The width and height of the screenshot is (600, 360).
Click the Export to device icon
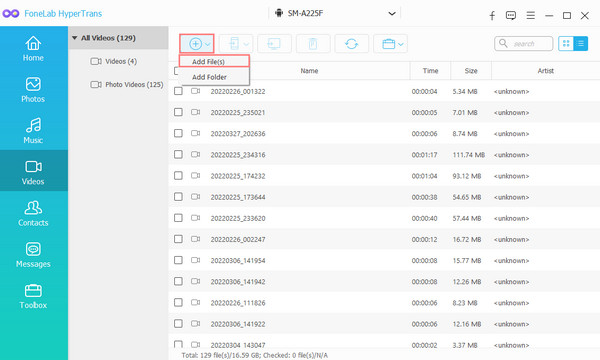234,44
